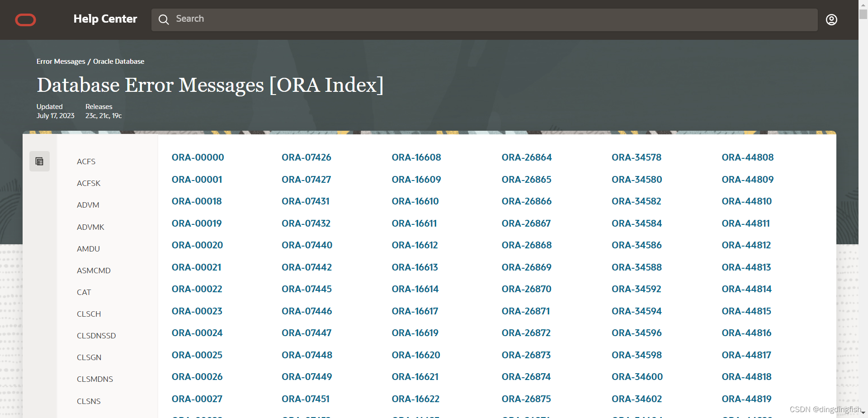Open the ORA-16614 error link
The image size is (868, 418).
coord(415,289)
